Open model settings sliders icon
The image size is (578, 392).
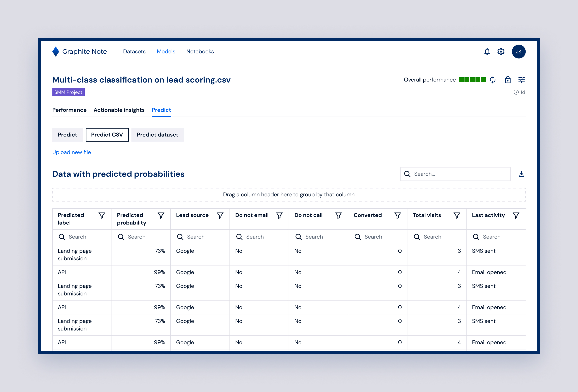coord(522,80)
